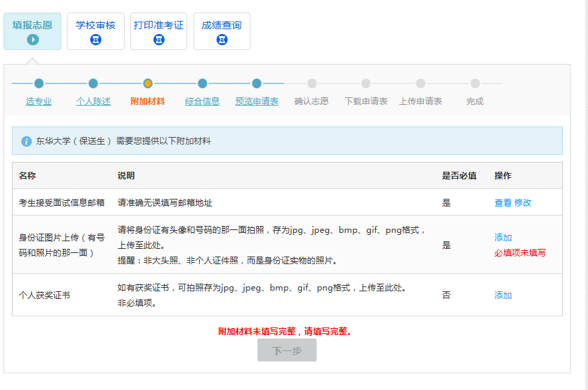This screenshot has width=588, height=390.
Task: Open the 填报志愿 tab
Action: pyautogui.click(x=32, y=26)
